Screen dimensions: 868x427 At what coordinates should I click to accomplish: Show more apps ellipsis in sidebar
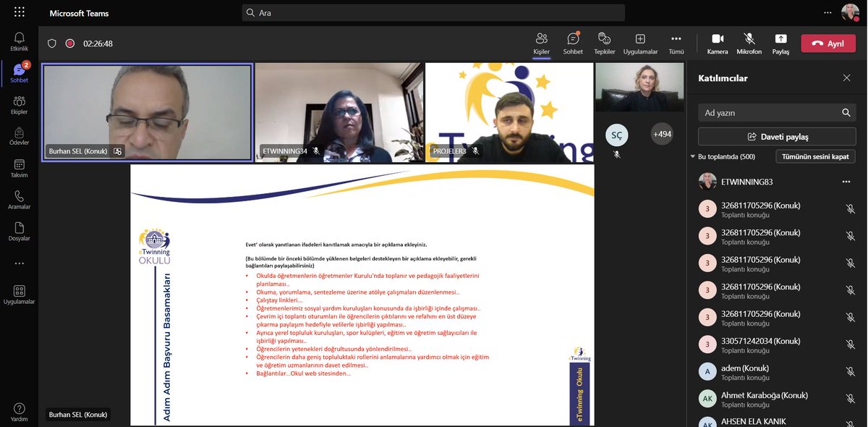point(19,263)
